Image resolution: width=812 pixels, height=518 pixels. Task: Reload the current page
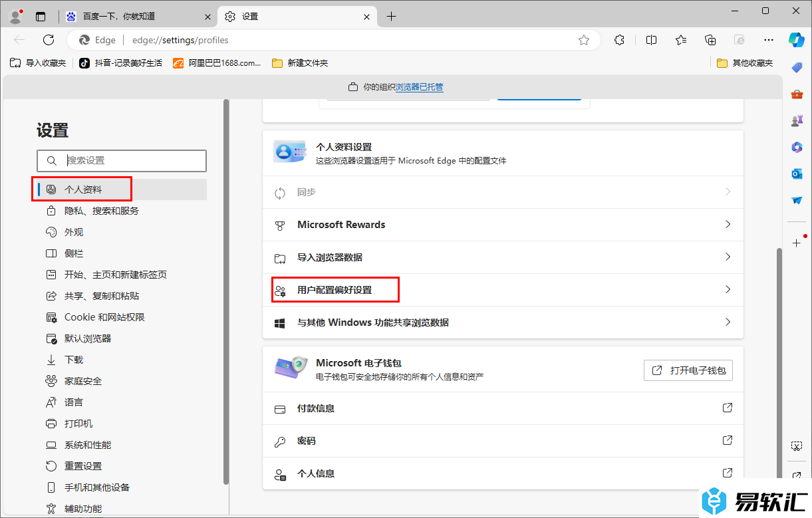coord(49,40)
